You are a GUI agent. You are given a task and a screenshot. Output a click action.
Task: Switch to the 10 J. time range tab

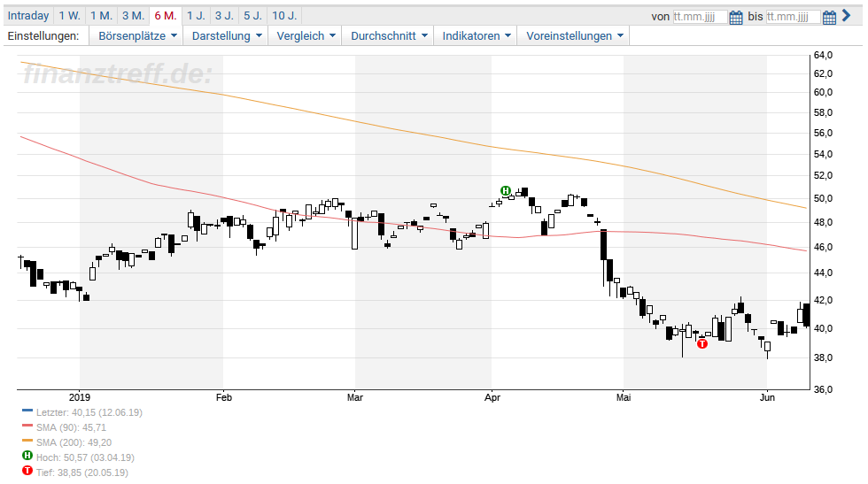[x=284, y=16]
